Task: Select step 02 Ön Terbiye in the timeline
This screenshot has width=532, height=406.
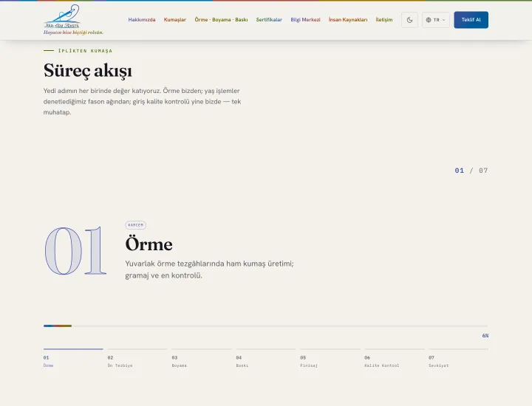Action: pos(137,359)
